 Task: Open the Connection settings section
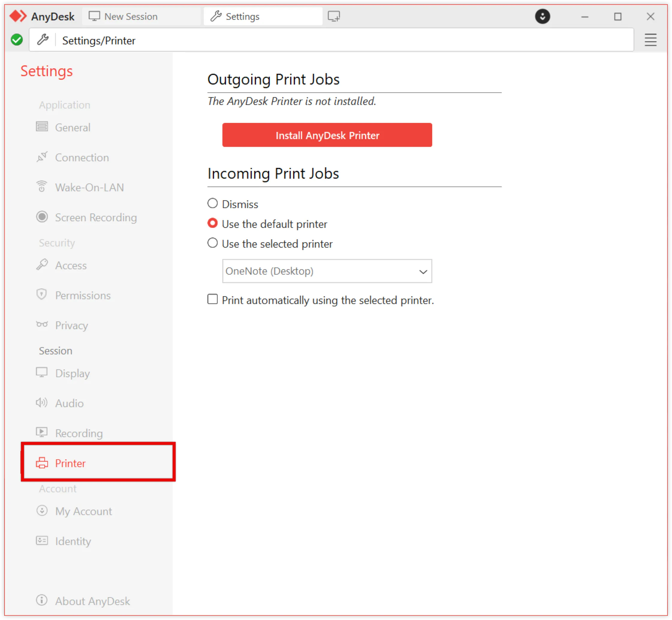pyautogui.click(x=82, y=157)
